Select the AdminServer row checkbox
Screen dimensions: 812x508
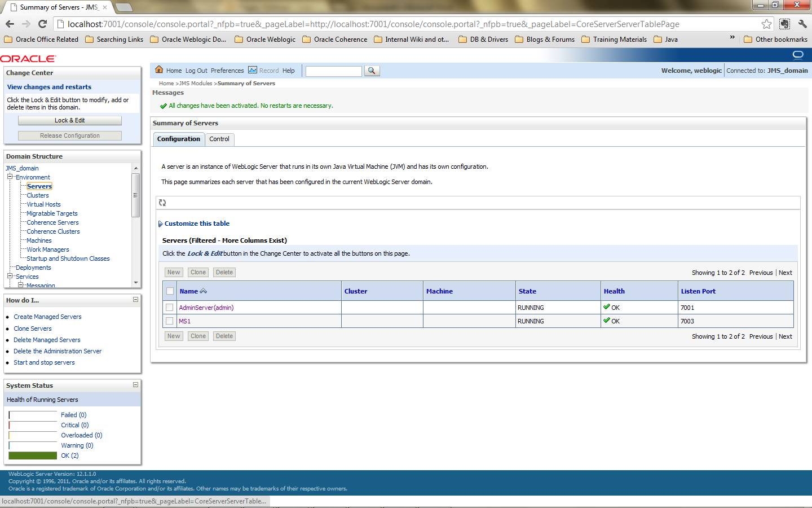point(170,307)
